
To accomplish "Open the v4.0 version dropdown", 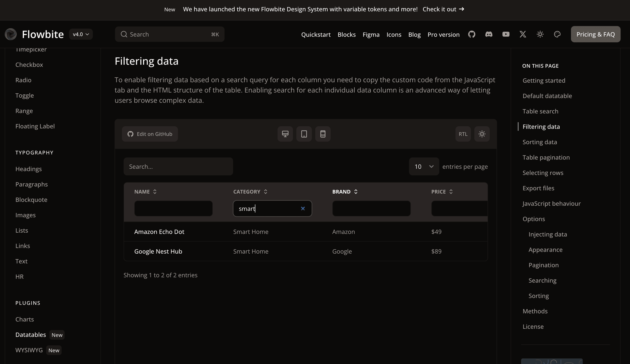I will tap(81, 34).
